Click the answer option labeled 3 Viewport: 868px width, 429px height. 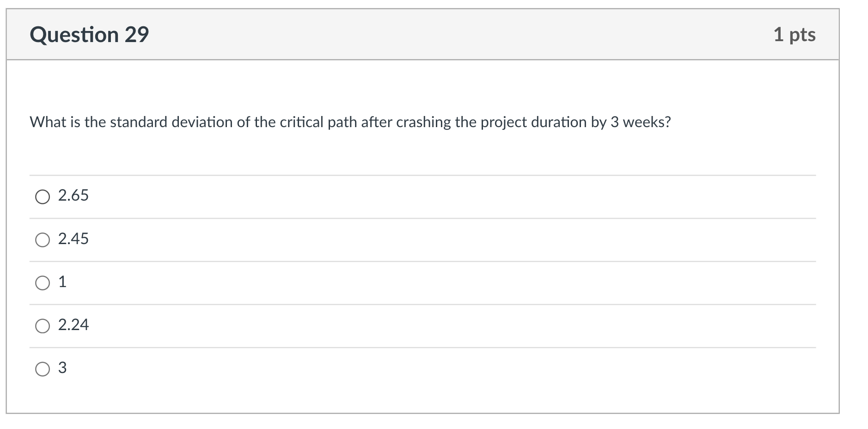(x=62, y=369)
